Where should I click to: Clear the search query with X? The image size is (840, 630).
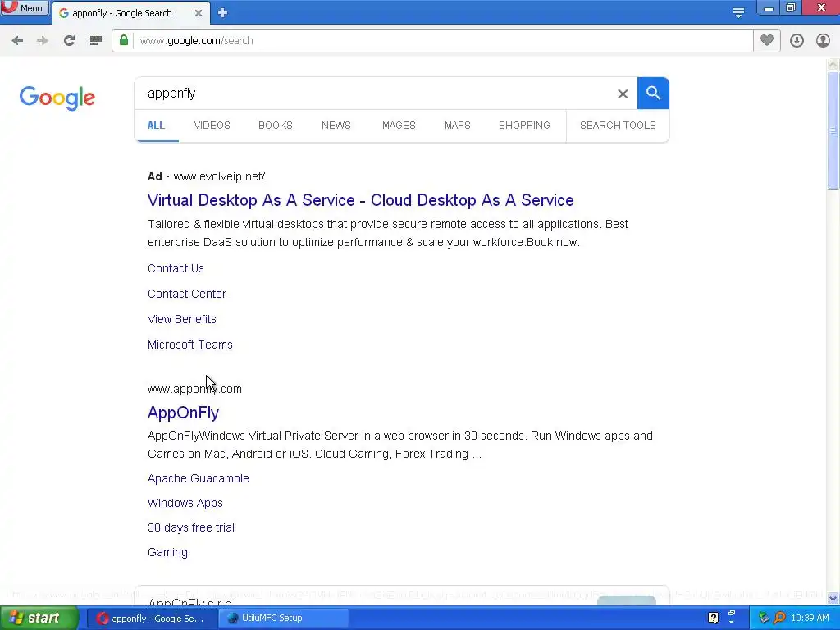[623, 94]
